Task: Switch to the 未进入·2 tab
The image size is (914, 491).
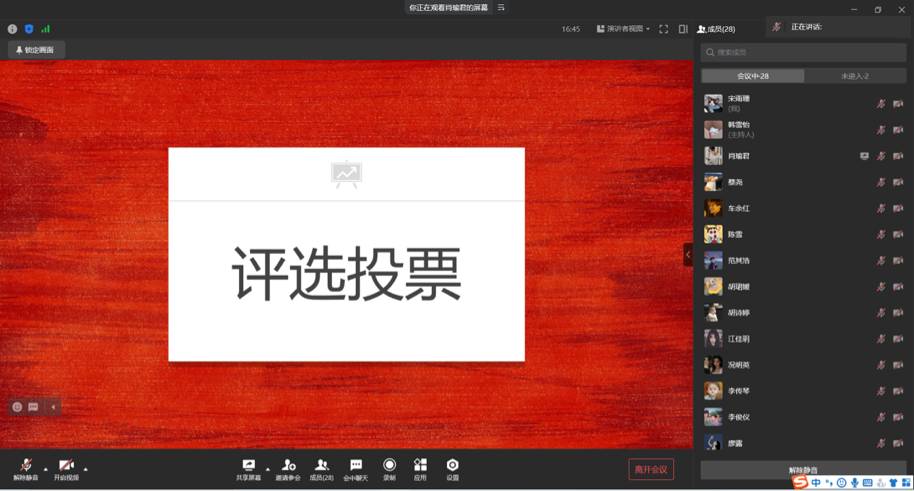Action: click(855, 76)
